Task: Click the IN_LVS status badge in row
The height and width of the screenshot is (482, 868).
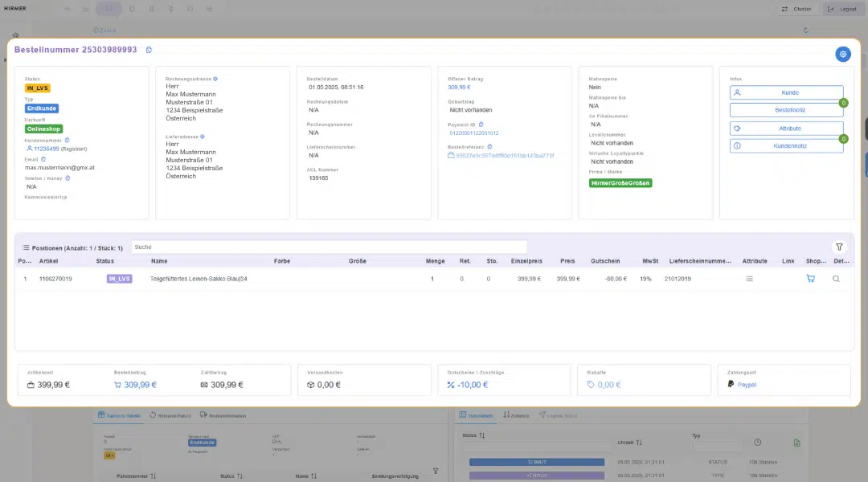Action: pyautogui.click(x=119, y=279)
